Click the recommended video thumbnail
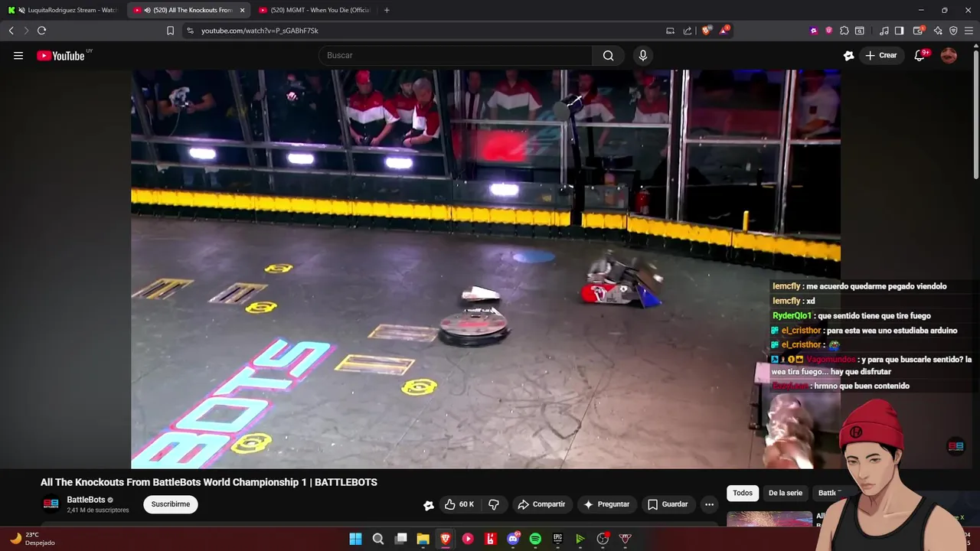980x551 pixels. pyautogui.click(x=769, y=519)
